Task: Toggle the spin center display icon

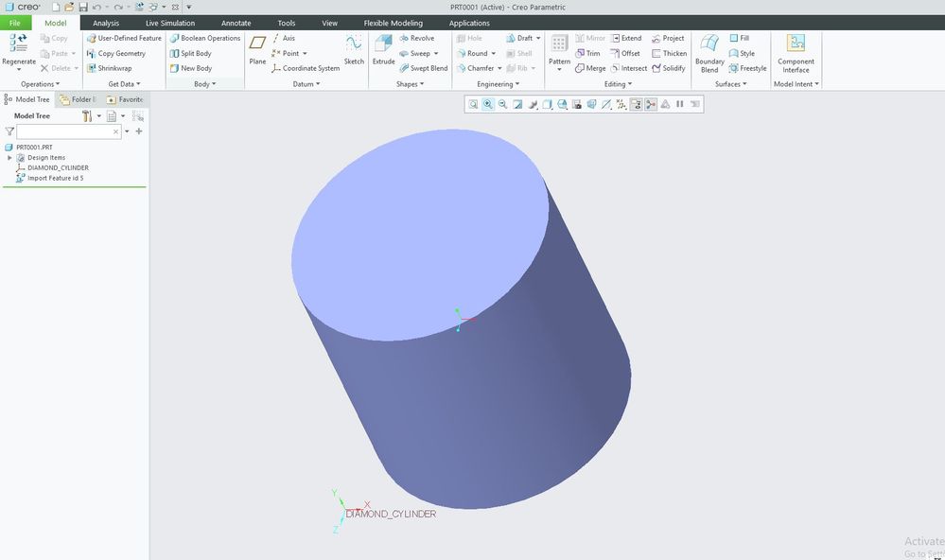Action: (651, 104)
